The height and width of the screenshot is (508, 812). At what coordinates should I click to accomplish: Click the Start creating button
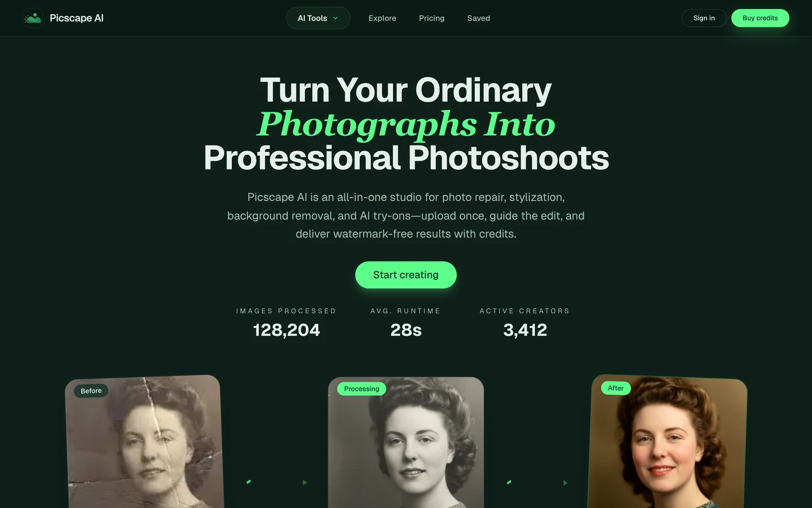click(x=406, y=275)
